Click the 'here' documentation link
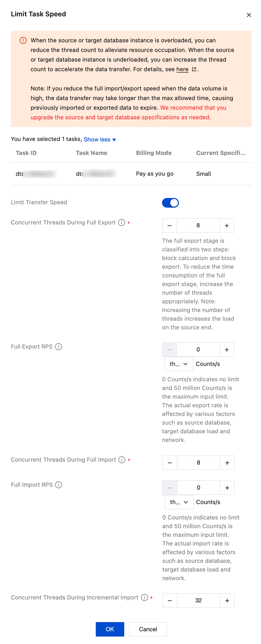The height and width of the screenshot is (644, 261). [183, 69]
